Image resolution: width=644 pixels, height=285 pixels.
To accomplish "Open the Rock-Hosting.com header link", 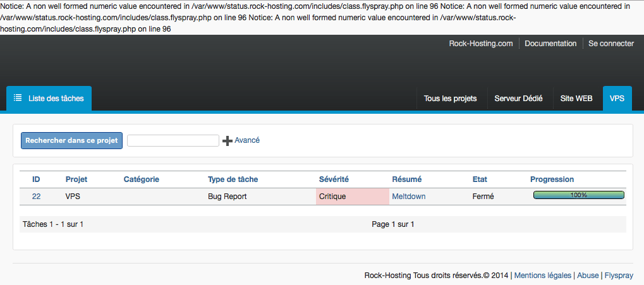I will [x=480, y=44].
